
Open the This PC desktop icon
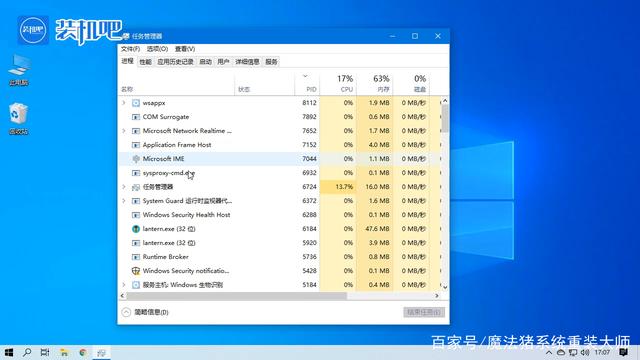point(19,70)
